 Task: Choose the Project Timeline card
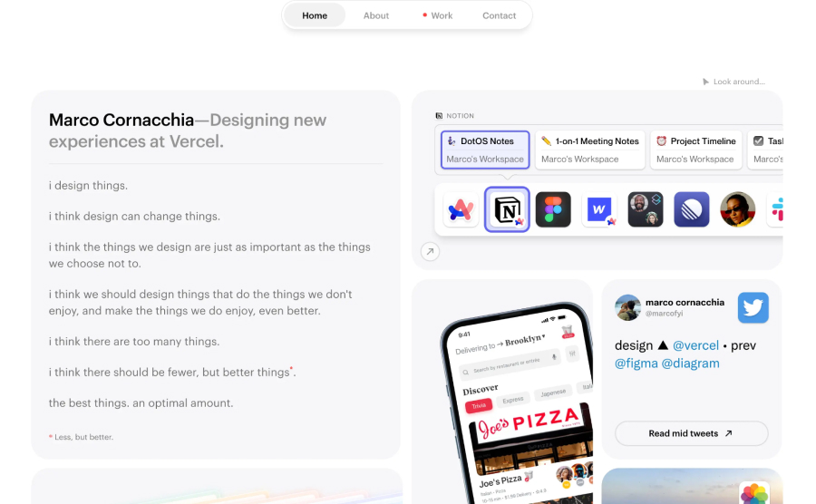(695, 150)
